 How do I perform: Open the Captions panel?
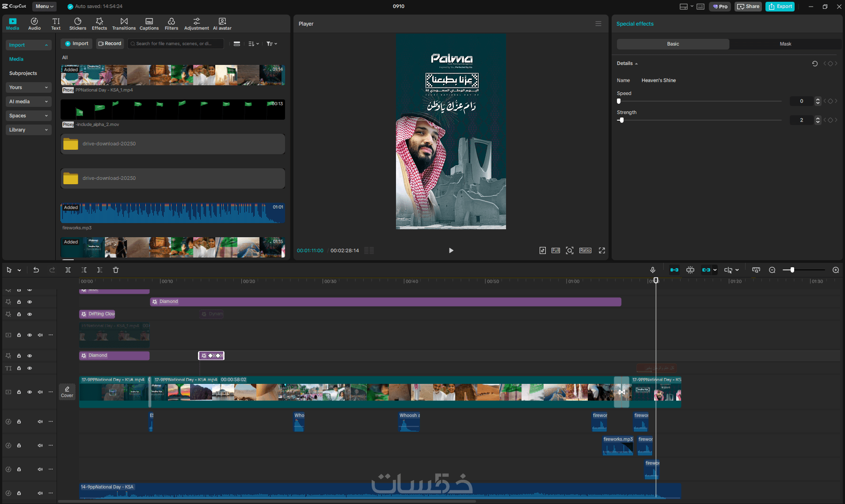click(149, 24)
